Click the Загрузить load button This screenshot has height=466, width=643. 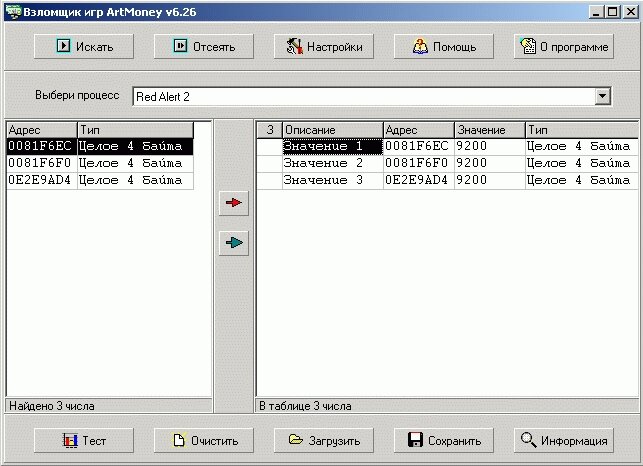(x=324, y=441)
